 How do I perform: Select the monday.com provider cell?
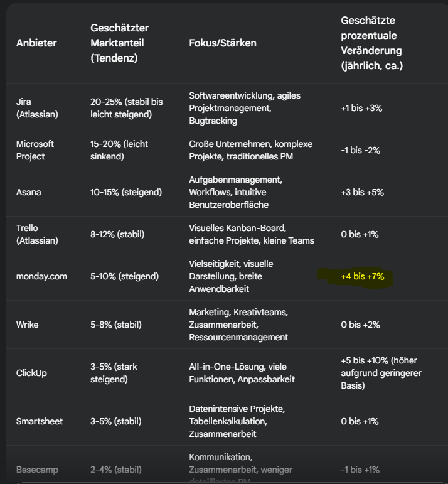click(41, 276)
